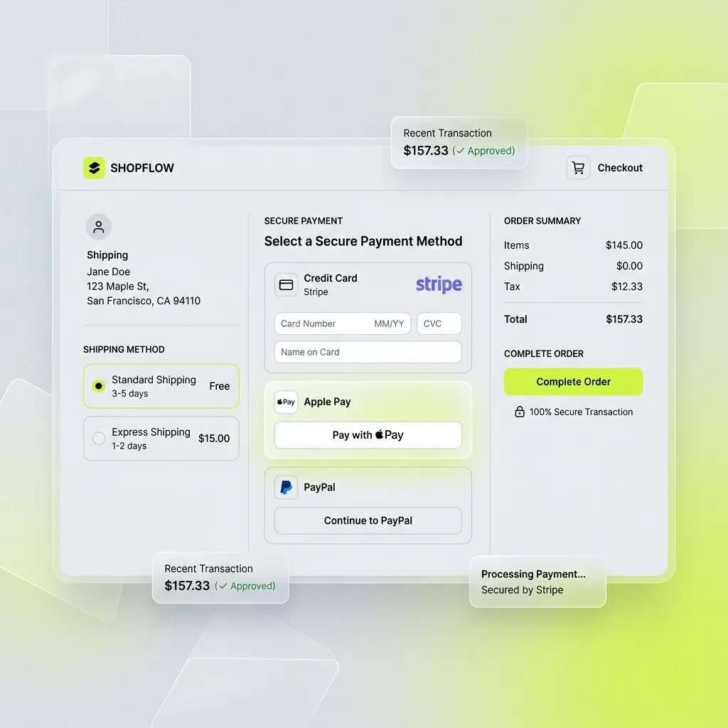Click the PayPal logo icon
The width and height of the screenshot is (728, 728).
pyautogui.click(x=287, y=488)
